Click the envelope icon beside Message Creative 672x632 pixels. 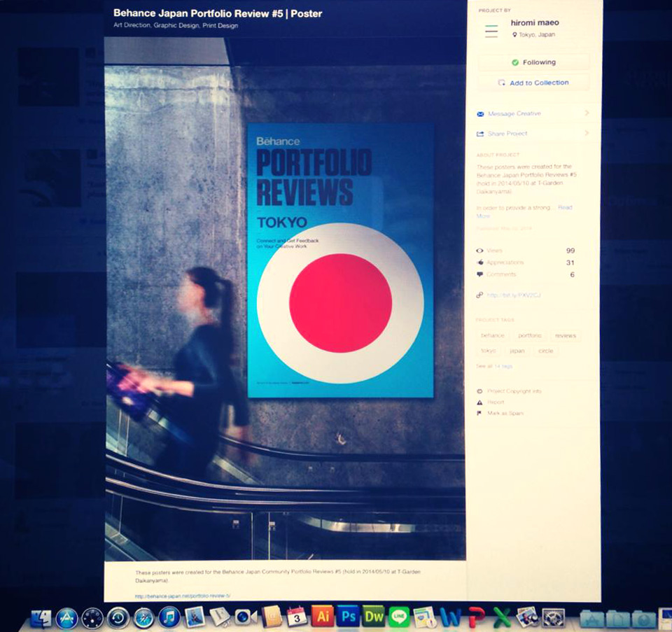(x=480, y=114)
